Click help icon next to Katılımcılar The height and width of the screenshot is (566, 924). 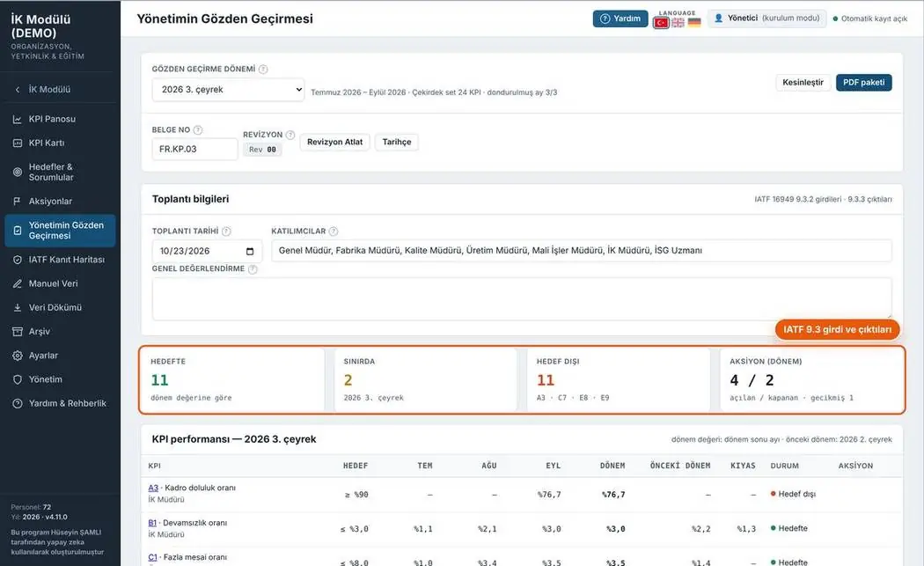[334, 232]
